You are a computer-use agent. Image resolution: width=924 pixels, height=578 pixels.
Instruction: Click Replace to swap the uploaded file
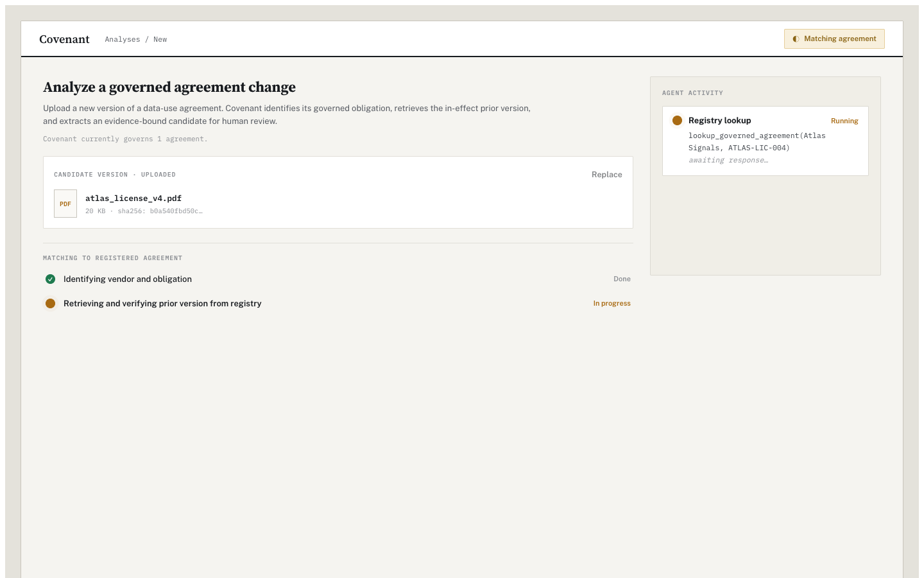point(607,175)
